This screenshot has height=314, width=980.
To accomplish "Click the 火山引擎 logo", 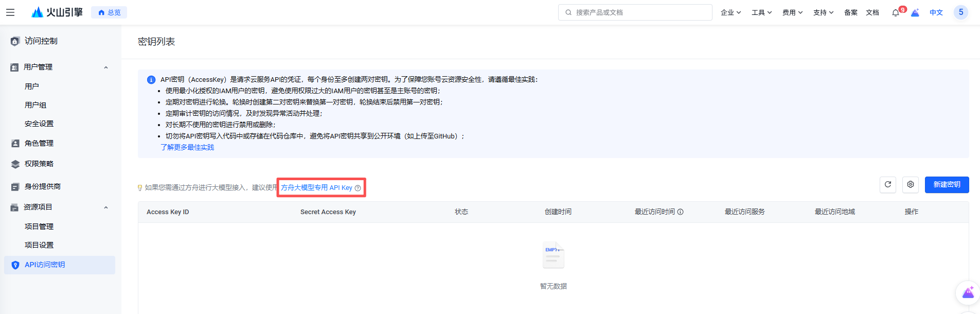I will coord(57,12).
